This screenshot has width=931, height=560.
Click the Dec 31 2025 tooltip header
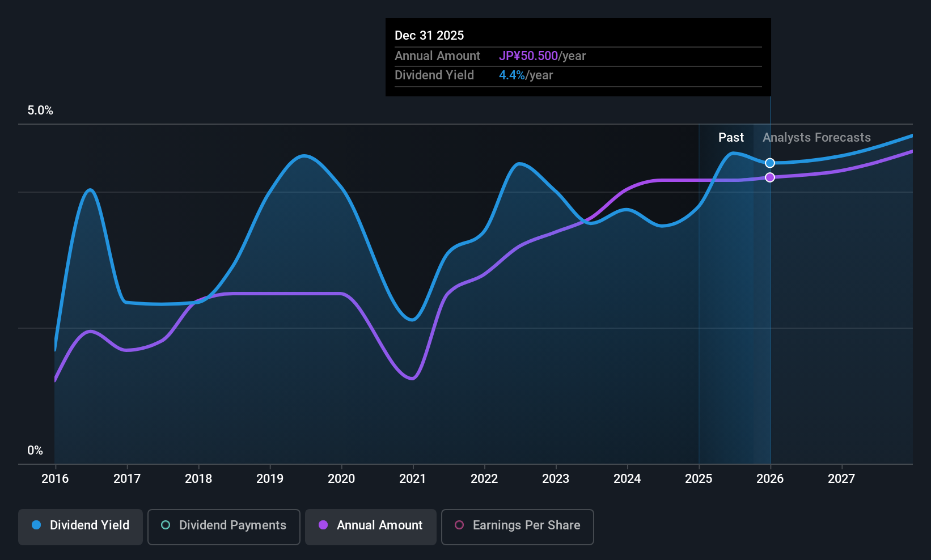429,35
